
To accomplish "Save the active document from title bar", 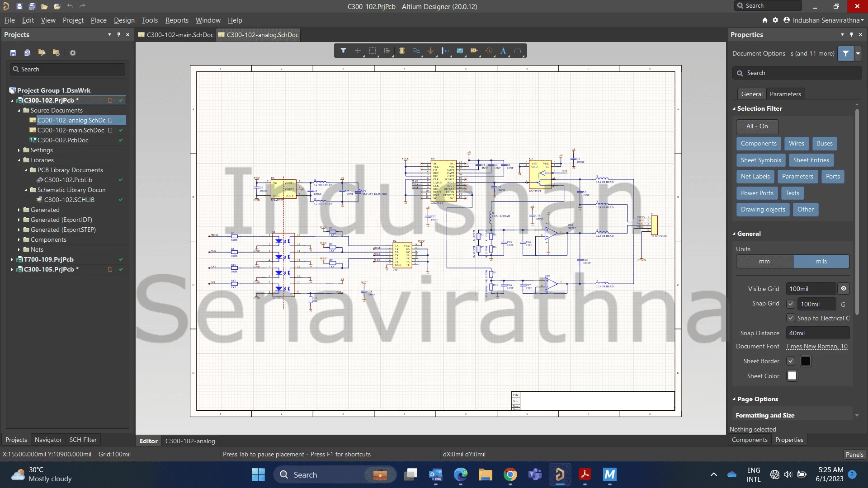I will 19,6.
